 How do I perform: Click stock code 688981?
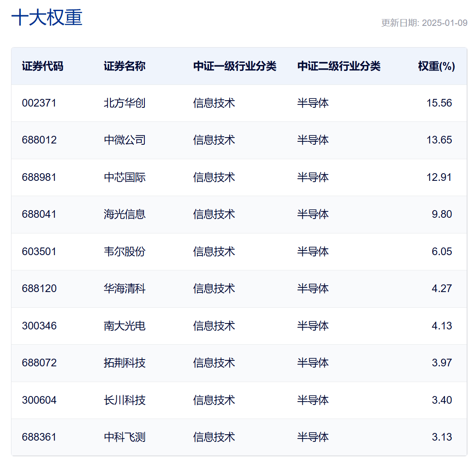[39, 177]
